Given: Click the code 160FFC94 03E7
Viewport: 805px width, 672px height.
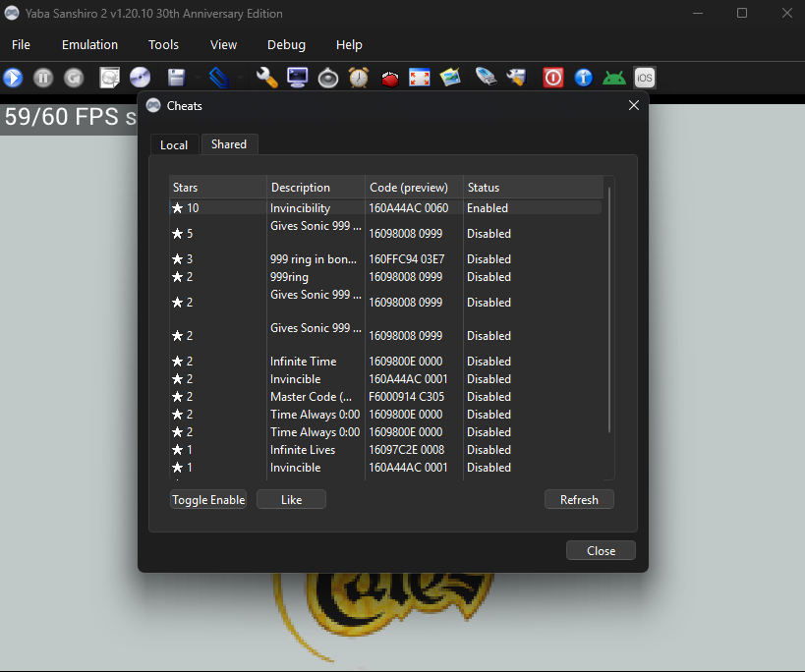Looking at the screenshot, I should tap(407, 259).
